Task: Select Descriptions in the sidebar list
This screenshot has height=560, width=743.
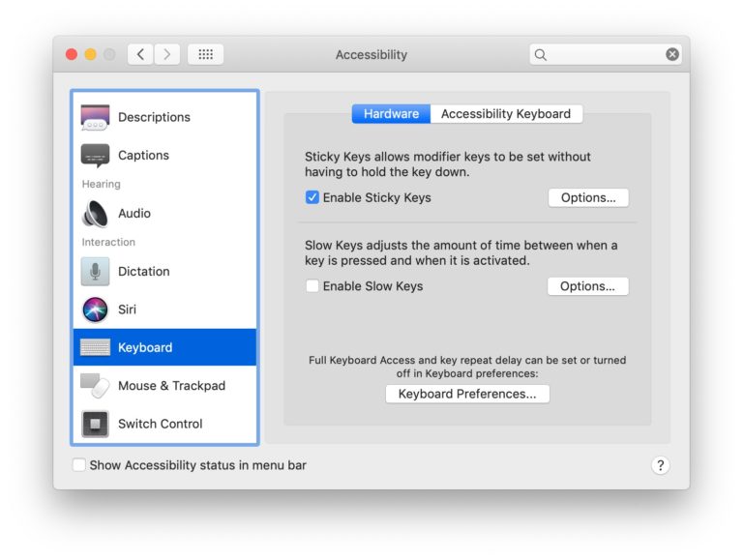Action: click(164, 117)
